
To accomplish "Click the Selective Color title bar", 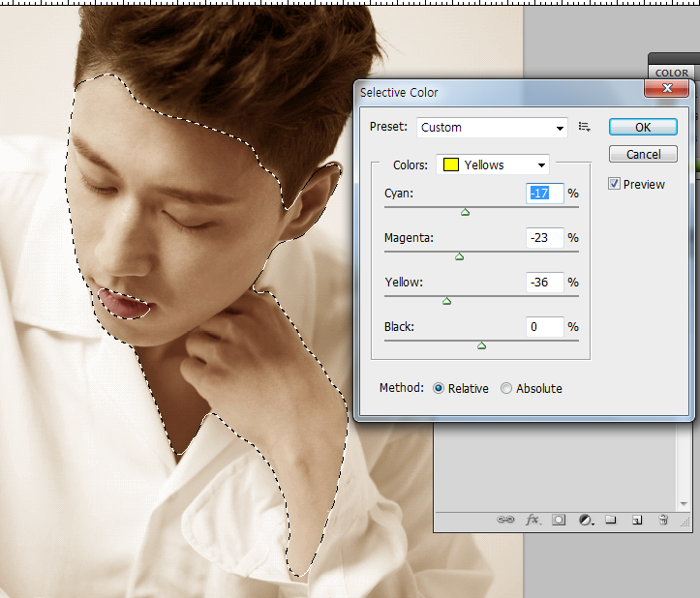I will coord(500,92).
